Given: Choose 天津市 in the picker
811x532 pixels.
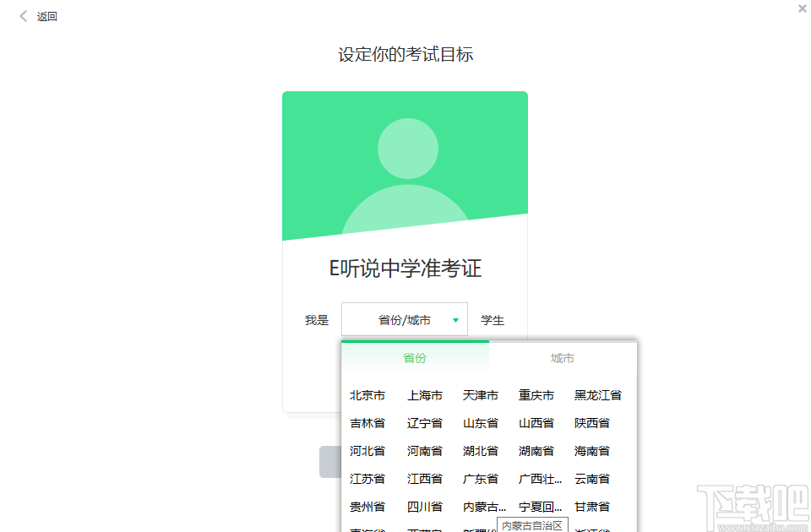Looking at the screenshot, I should [480, 394].
